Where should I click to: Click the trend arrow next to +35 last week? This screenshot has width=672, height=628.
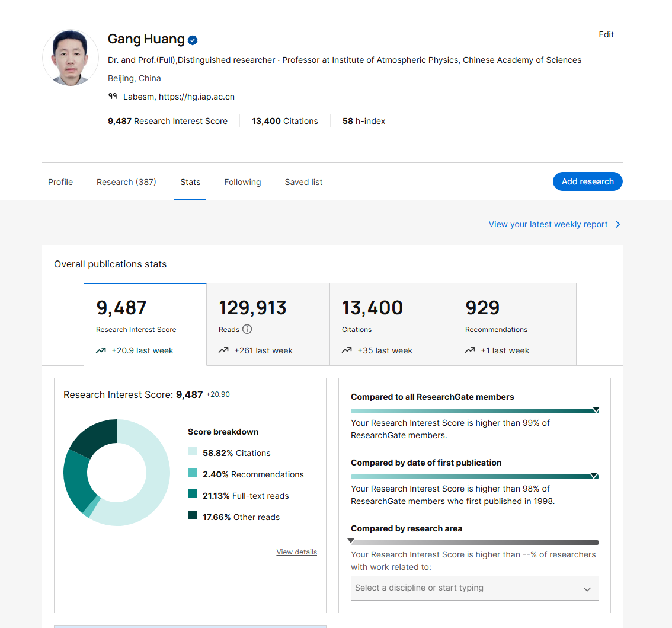point(347,350)
